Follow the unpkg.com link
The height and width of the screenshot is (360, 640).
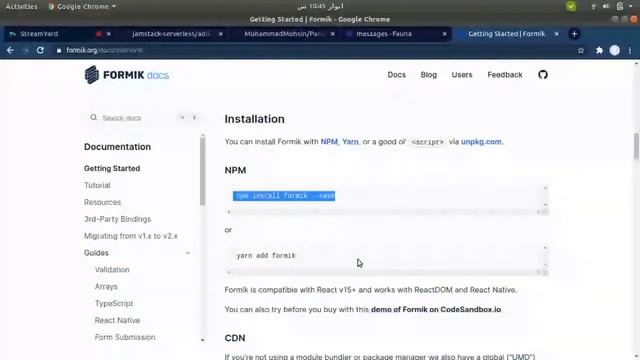click(481, 142)
